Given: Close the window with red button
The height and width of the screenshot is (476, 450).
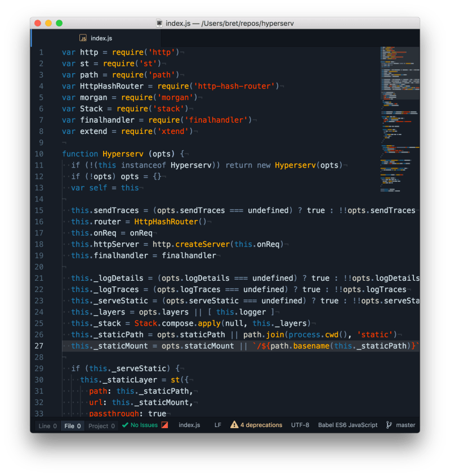Looking at the screenshot, I should click(38, 24).
